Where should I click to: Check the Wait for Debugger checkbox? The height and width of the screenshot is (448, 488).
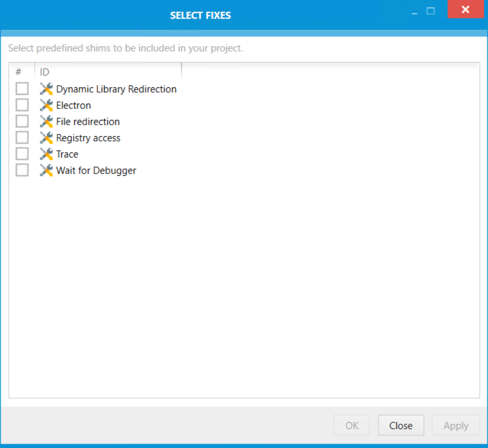point(22,169)
